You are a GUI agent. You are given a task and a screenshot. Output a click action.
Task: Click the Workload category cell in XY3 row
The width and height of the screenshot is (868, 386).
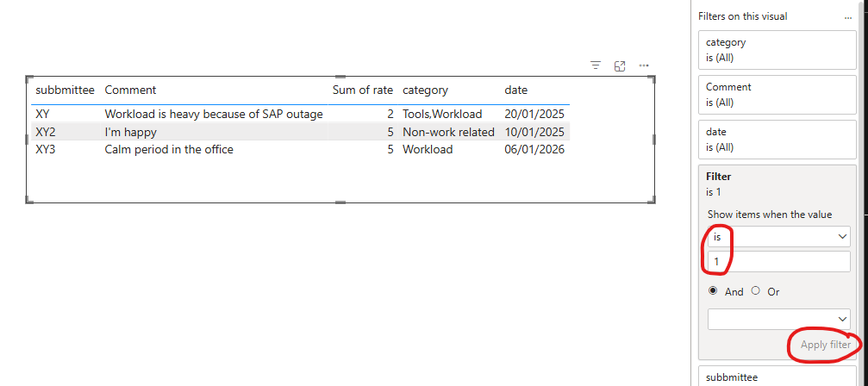428,149
